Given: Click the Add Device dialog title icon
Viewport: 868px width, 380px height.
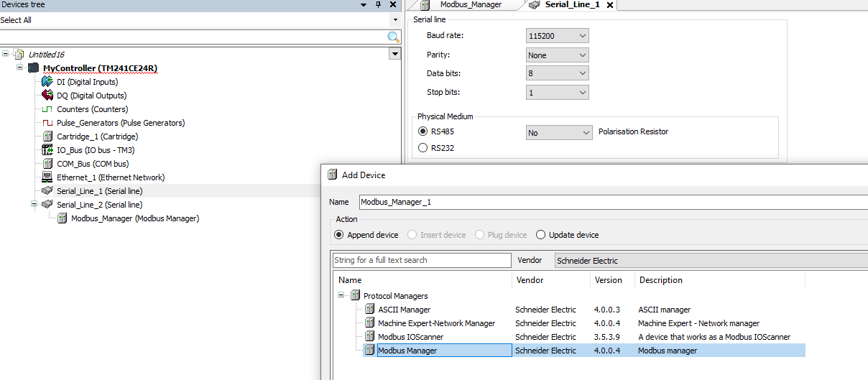Looking at the screenshot, I should pos(332,175).
